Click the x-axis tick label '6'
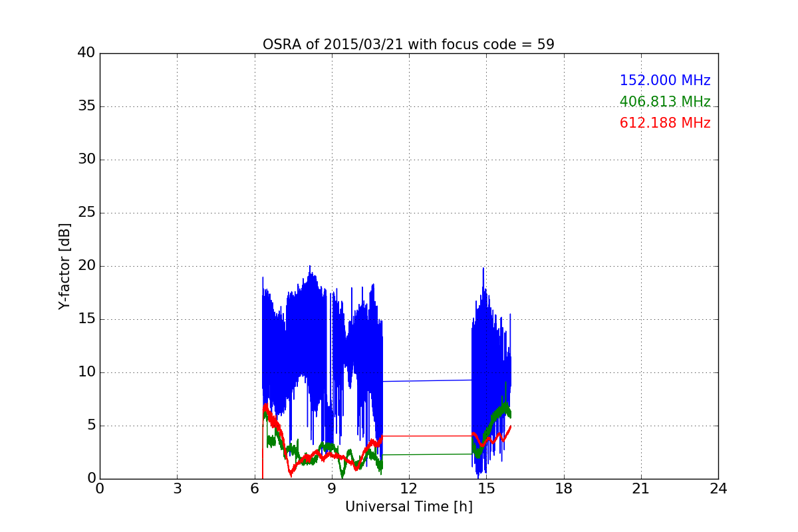The image size is (798, 532). point(254,489)
